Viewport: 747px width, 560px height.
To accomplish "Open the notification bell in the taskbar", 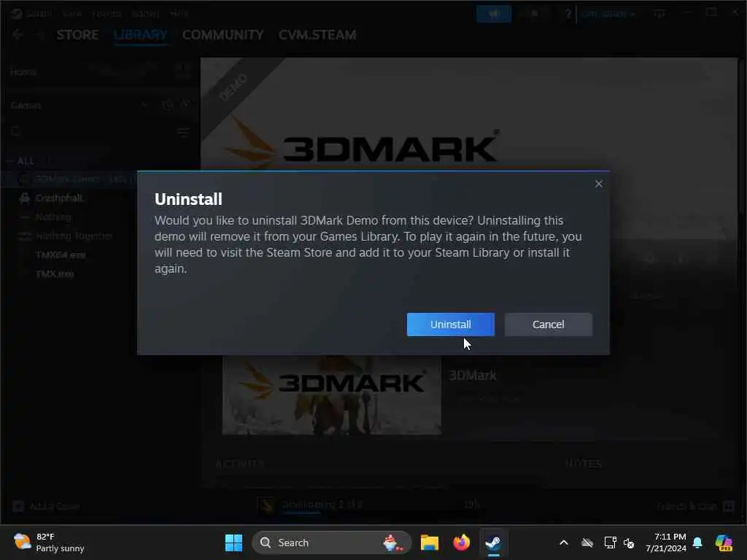I will pyautogui.click(x=697, y=542).
